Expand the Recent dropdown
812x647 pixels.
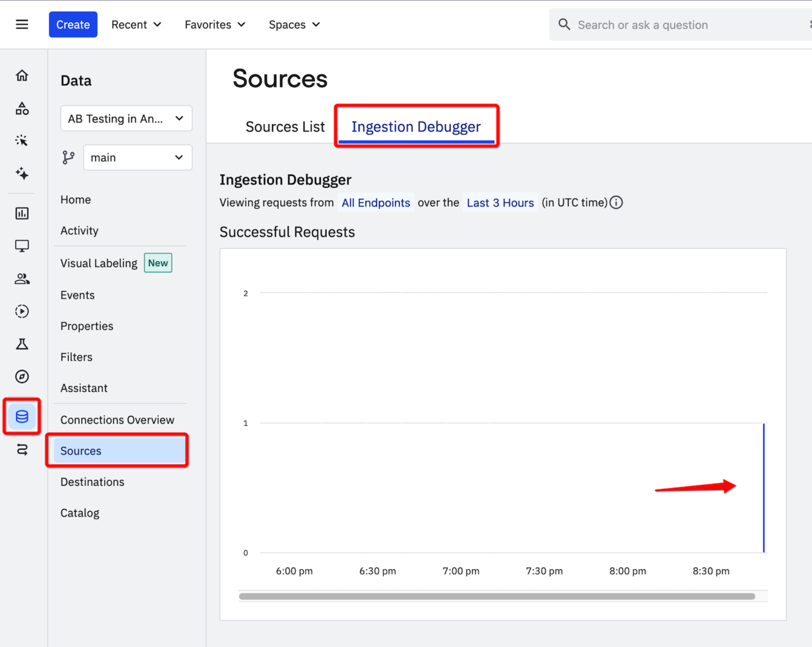click(x=136, y=25)
